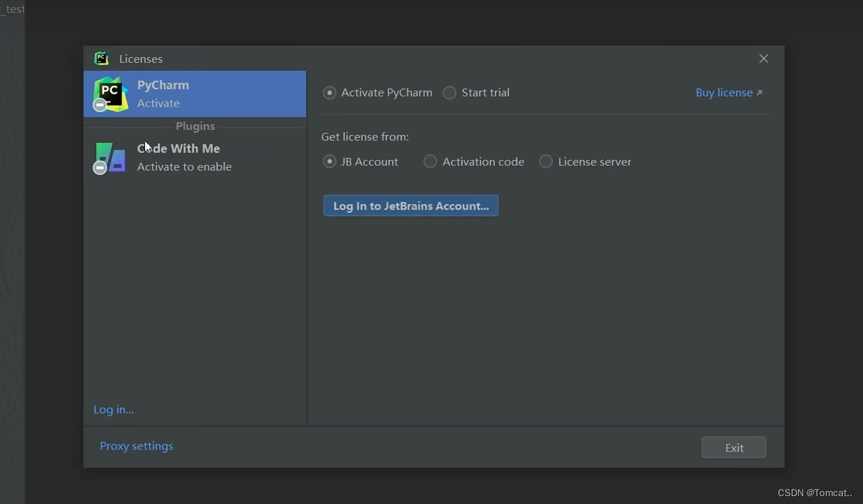Click the Exit button
The image size is (863, 504).
(x=734, y=448)
